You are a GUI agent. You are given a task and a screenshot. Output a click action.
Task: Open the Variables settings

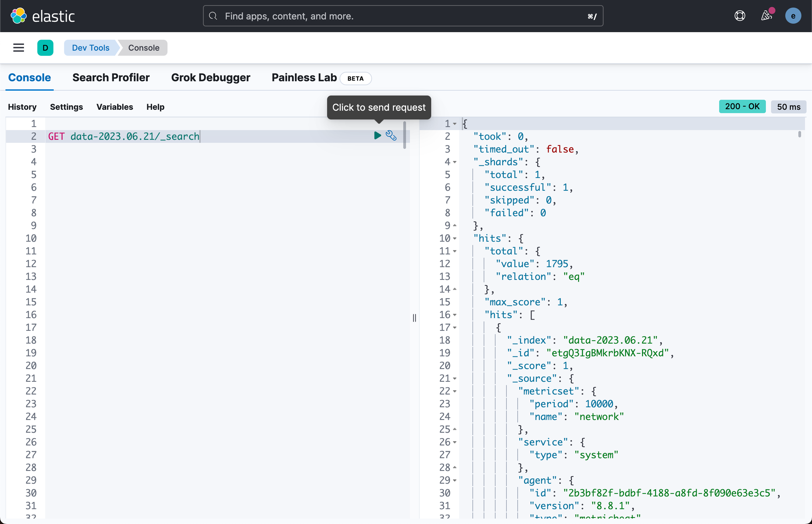click(x=114, y=107)
